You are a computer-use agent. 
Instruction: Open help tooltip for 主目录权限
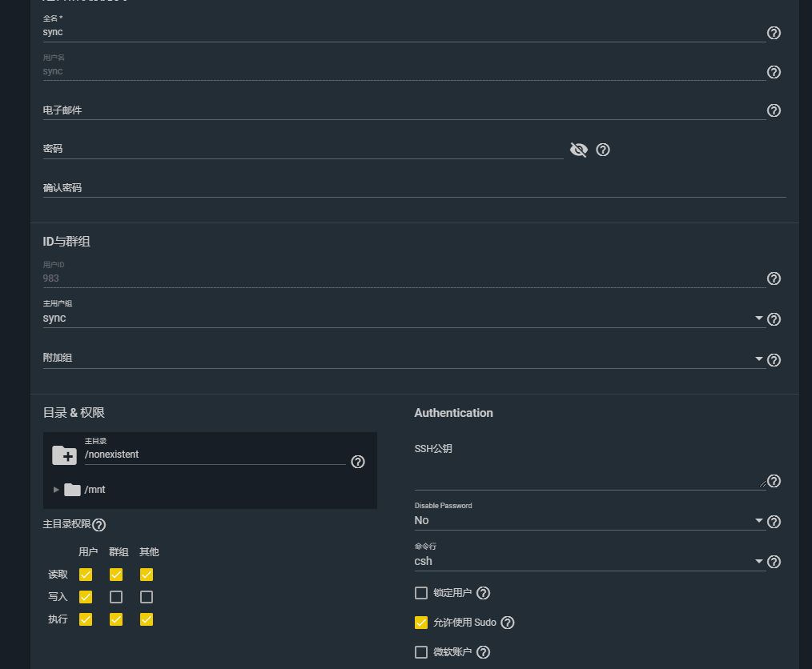tap(99, 525)
